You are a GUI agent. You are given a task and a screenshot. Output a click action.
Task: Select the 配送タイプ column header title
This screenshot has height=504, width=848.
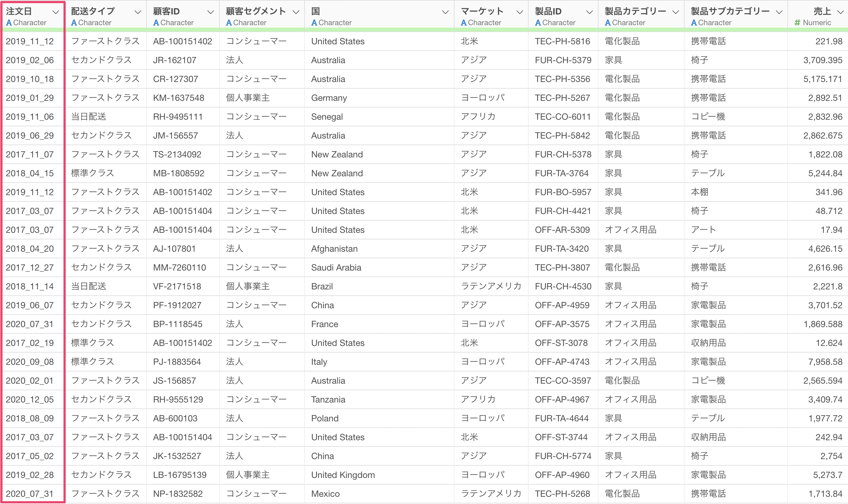93,12
